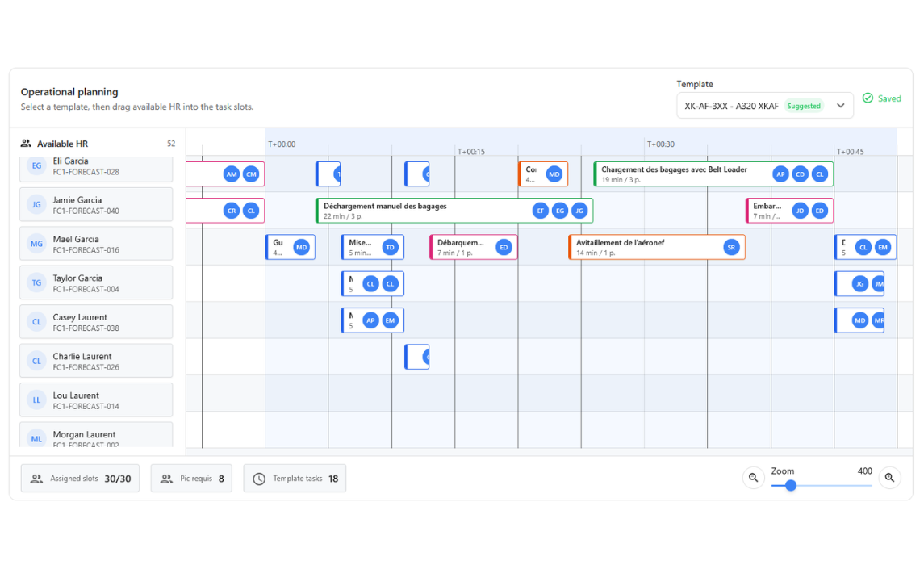Viewport: 924px width, 569px height.
Task: Click the JD avatar on Embar task
Action: pos(801,211)
